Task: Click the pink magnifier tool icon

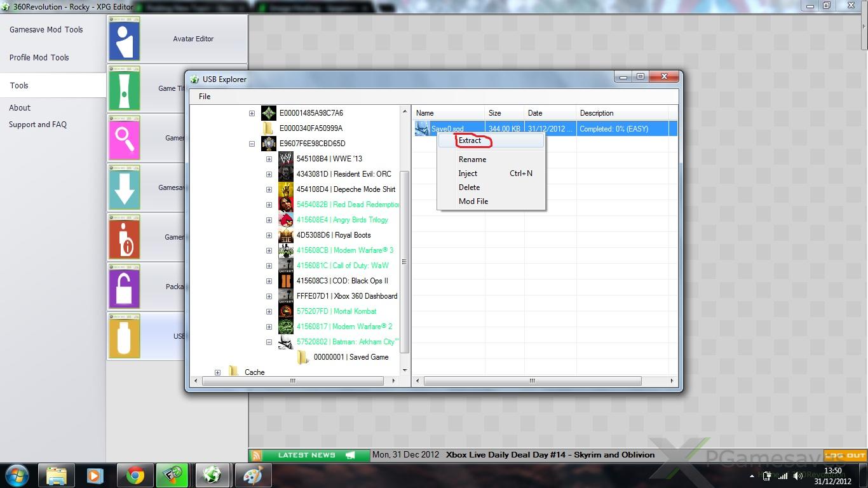Action: [x=124, y=138]
